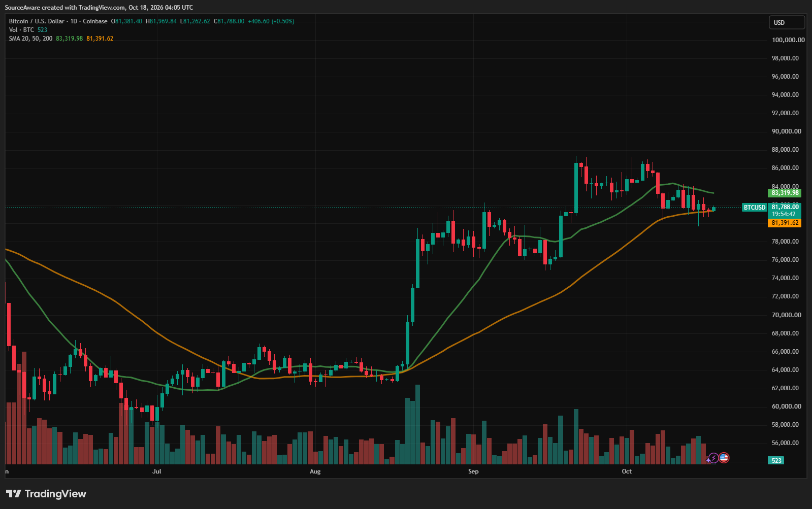The width and height of the screenshot is (812, 509).
Task: Click the Aug label on the time axis
Action: 315,471
